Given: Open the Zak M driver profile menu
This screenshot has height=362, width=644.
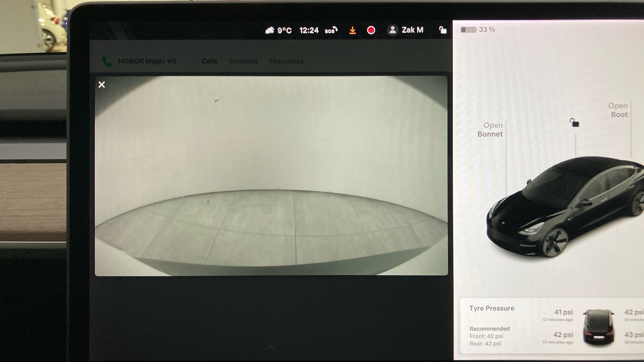Looking at the screenshot, I should coord(412,30).
